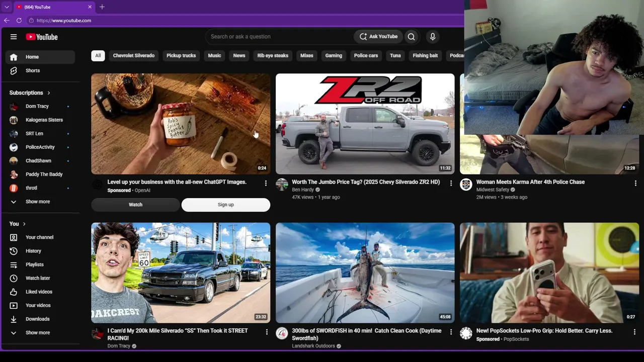Click the Your channel icon
Image resolution: width=644 pixels, height=362 pixels.
pos(14,237)
